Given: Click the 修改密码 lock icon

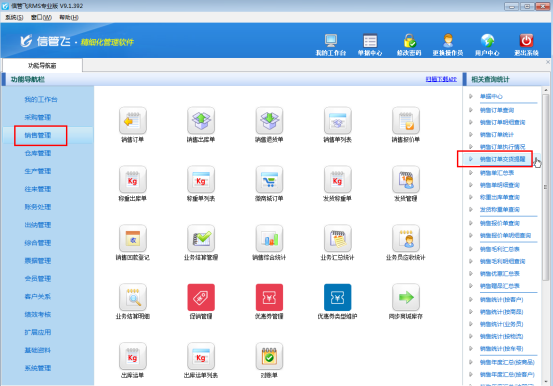Looking at the screenshot, I should 409,41.
